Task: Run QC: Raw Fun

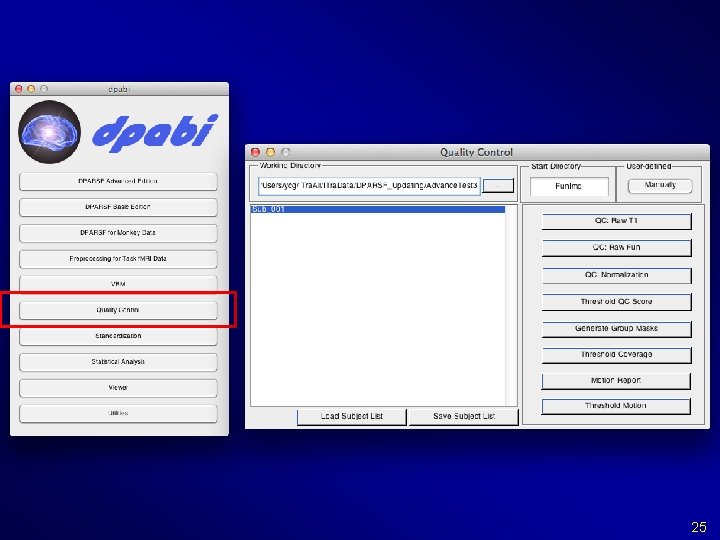Action: point(616,248)
